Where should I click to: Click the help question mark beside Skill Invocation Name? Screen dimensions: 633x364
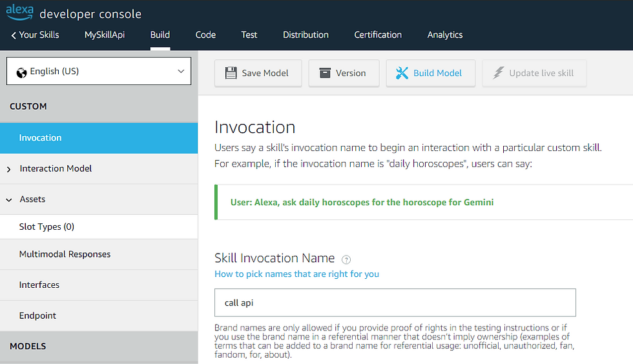click(x=346, y=259)
